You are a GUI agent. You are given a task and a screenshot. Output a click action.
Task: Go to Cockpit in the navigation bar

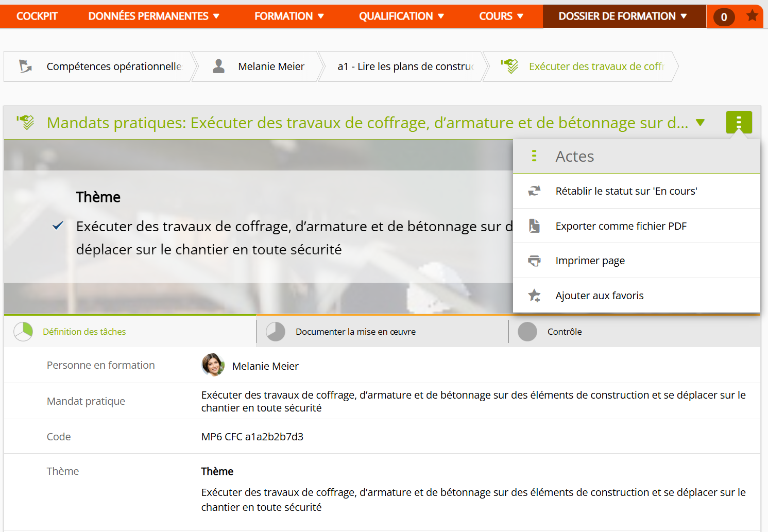[x=37, y=16]
